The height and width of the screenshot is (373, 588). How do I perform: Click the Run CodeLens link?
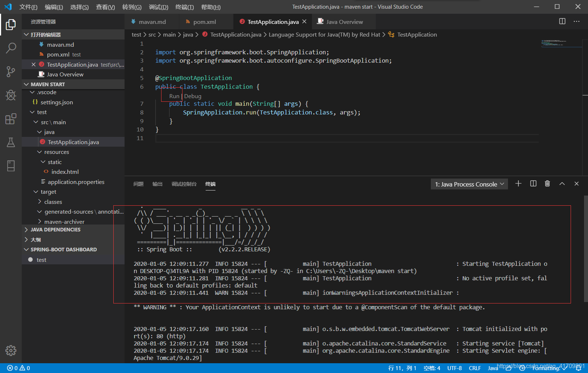click(174, 96)
